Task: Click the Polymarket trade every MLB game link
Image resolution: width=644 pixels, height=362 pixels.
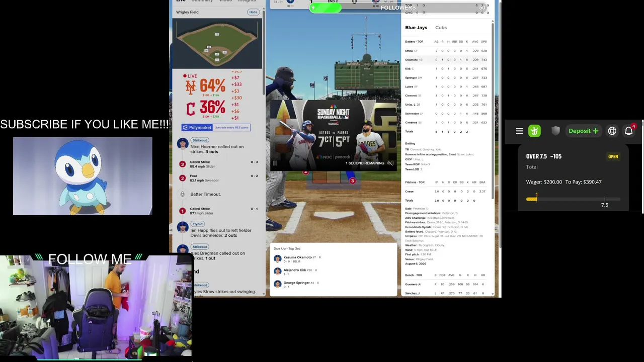Action: point(232,128)
